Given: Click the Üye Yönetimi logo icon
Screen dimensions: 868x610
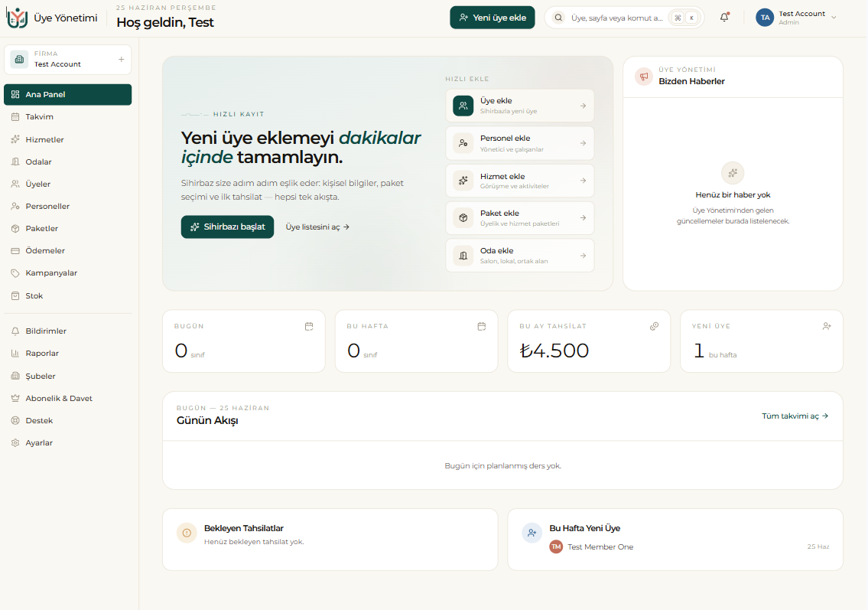Looking at the screenshot, I should pos(17,18).
